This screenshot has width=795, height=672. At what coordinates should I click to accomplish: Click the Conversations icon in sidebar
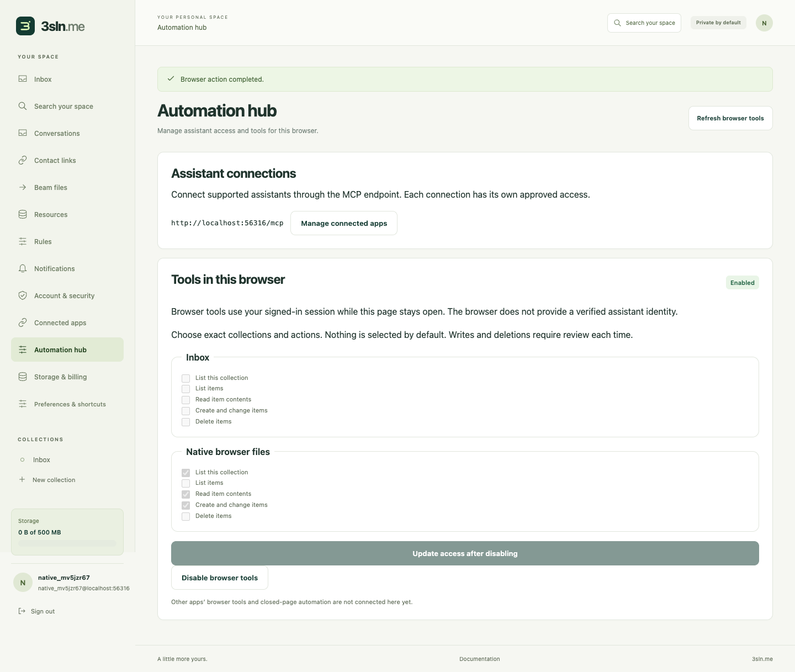pyautogui.click(x=23, y=133)
